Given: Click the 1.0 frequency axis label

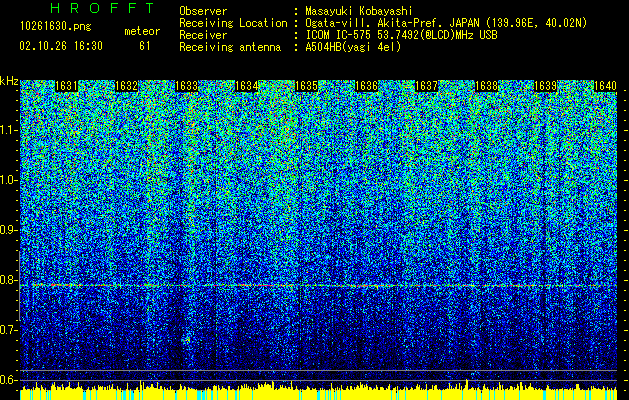Looking at the screenshot, I should [x=9, y=180].
